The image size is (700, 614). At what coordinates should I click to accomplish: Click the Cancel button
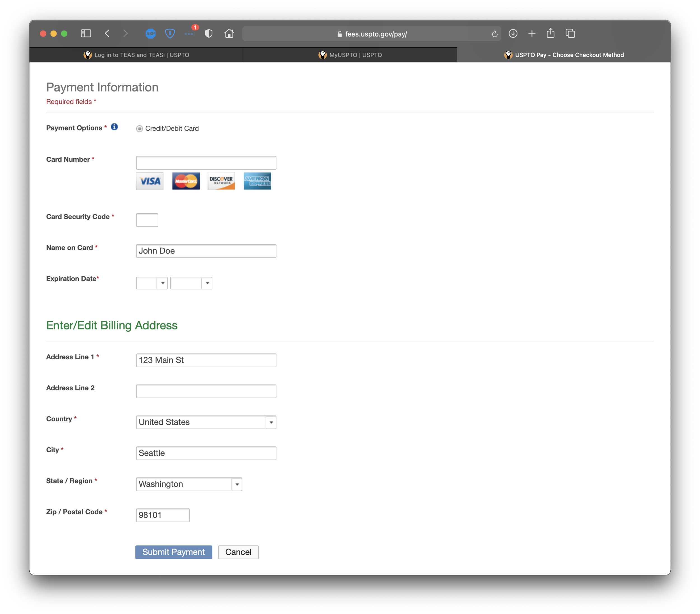pyautogui.click(x=238, y=552)
